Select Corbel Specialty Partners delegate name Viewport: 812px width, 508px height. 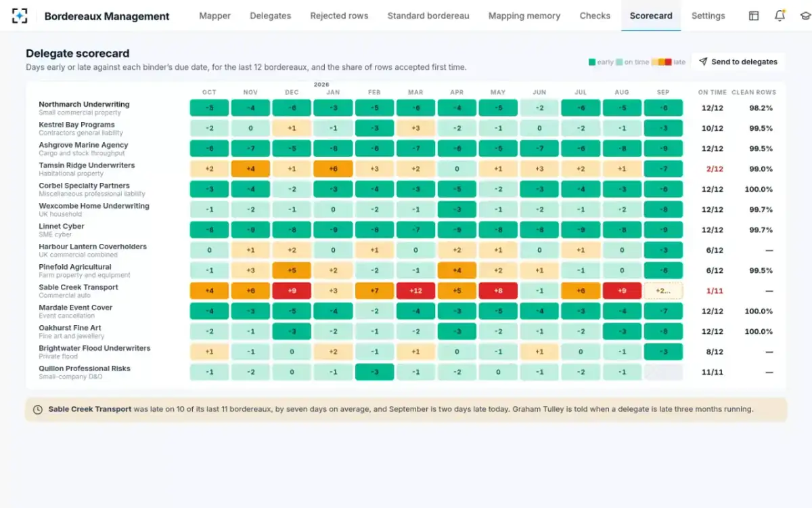pos(84,186)
